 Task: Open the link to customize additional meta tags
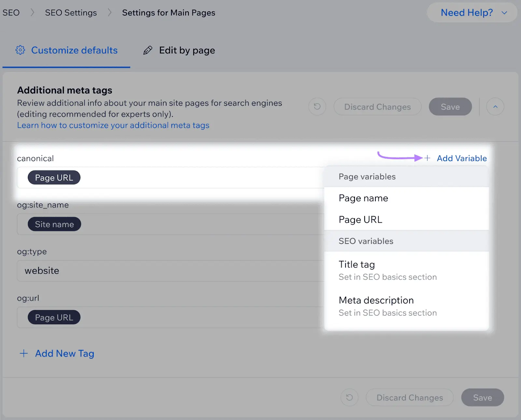[x=113, y=125]
